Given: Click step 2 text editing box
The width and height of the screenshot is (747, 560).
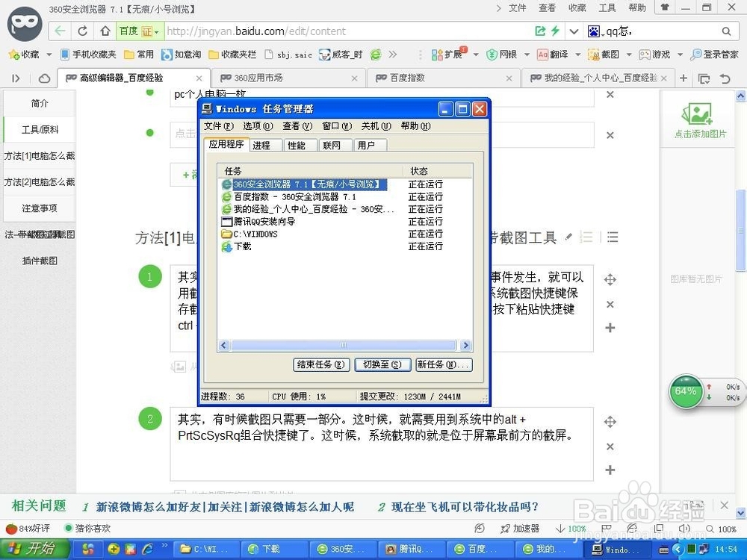Looking at the screenshot, I should click(x=382, y=444).
